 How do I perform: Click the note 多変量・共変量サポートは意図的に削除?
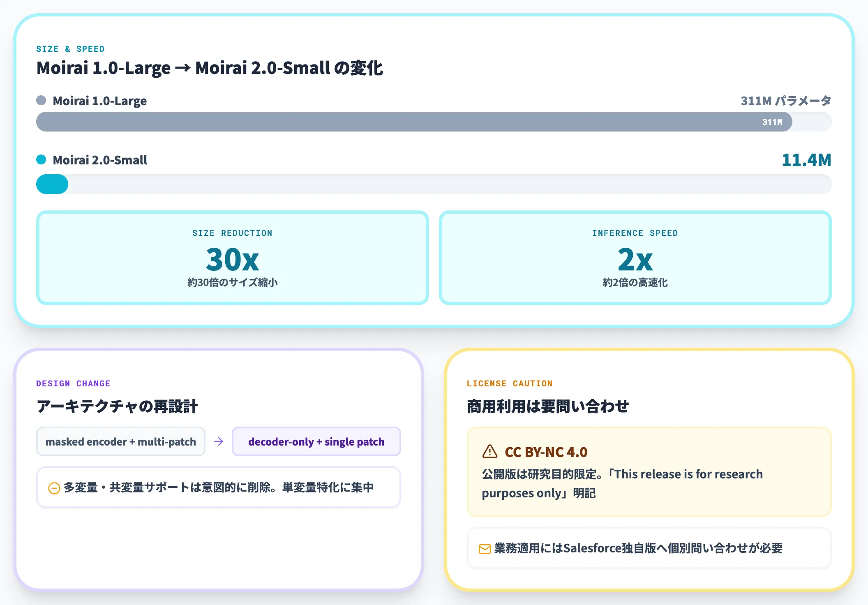pos(219,487)
